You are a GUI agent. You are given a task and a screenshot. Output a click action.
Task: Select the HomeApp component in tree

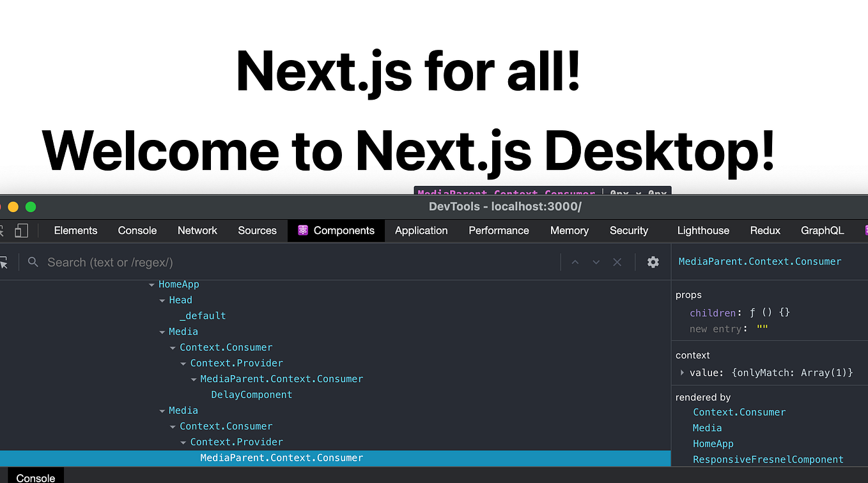pos(179,284)
